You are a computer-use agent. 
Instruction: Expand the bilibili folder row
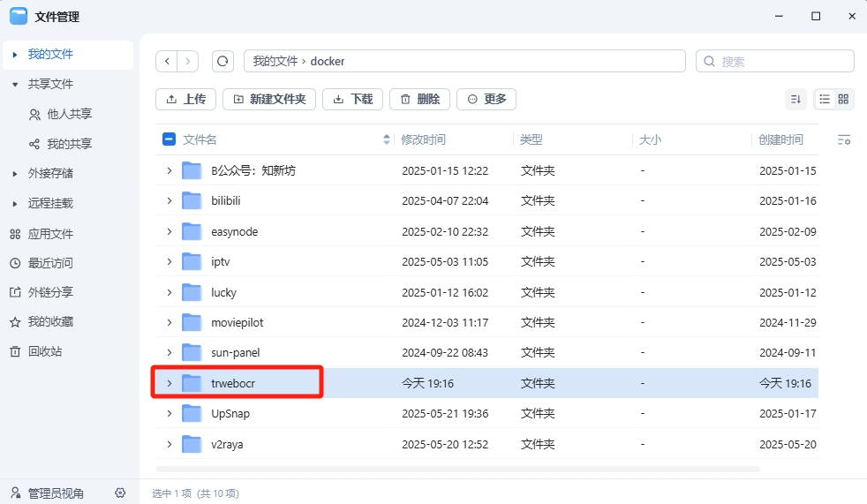pos(170,200)
